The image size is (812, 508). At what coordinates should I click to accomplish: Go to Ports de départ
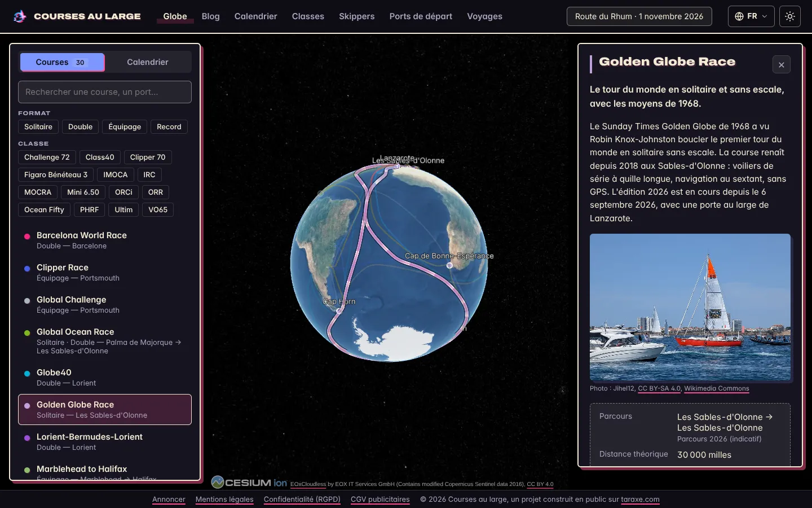click(421, 16)
